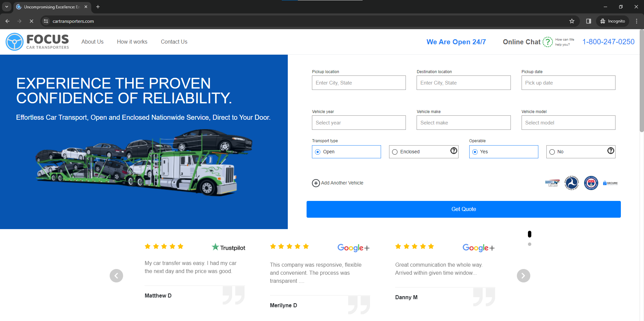Click the UCR registration badge
Screen dimensions: 644x321
(591, 183)
